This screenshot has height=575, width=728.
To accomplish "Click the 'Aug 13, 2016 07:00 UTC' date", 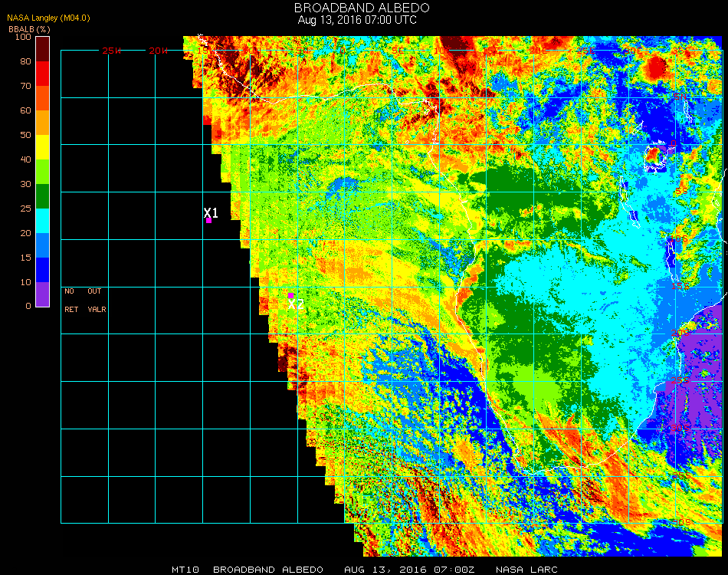I will [357, 20].
